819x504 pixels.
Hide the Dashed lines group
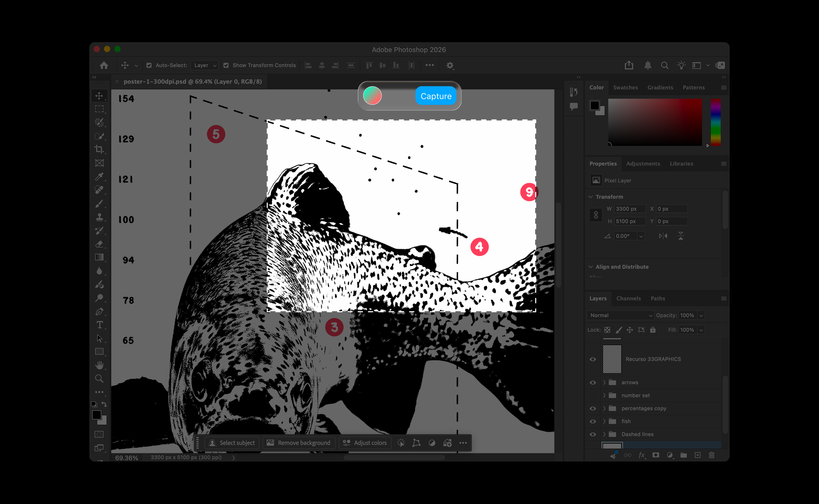click(x=592, y=435)
